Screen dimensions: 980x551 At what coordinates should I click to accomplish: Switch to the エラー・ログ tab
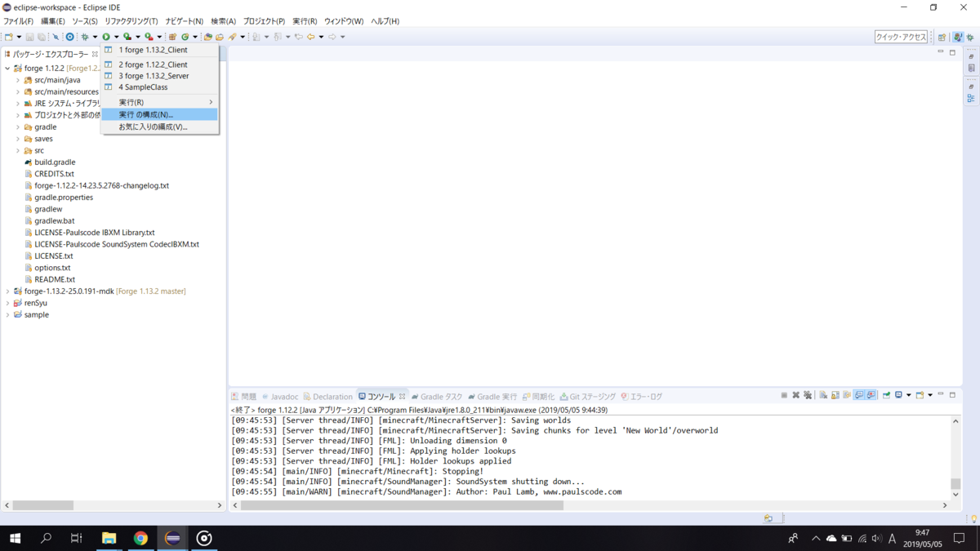click(x=641, y=396)
